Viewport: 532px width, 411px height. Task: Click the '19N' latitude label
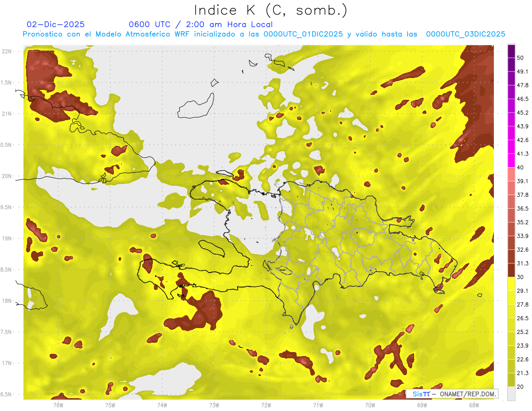tap(6, 239)
